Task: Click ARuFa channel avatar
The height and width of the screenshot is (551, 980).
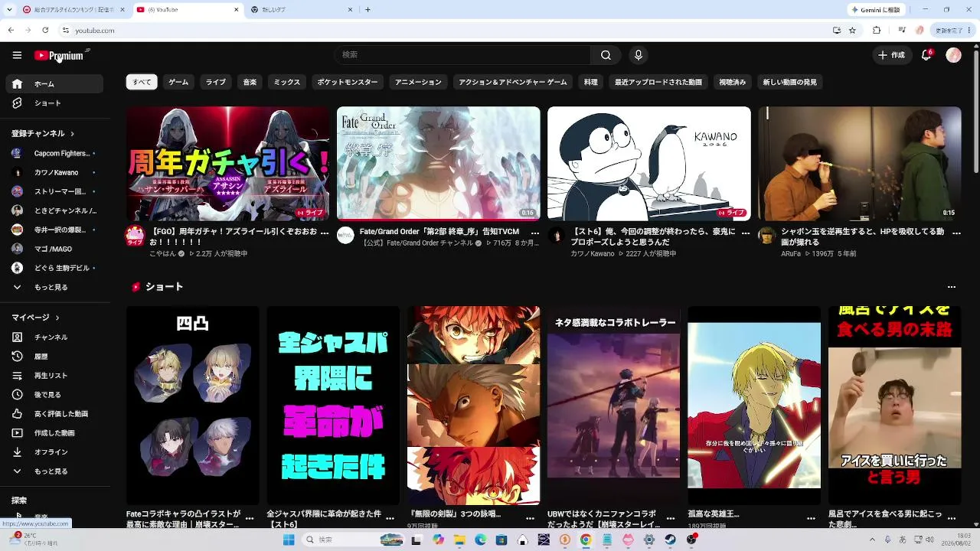Action: [766, 235]
